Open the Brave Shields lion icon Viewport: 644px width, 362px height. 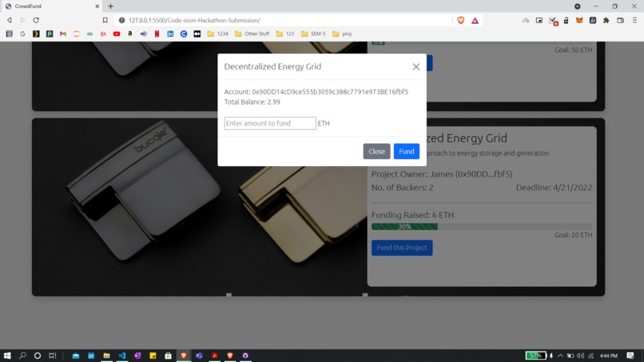[x=461, y=20]
